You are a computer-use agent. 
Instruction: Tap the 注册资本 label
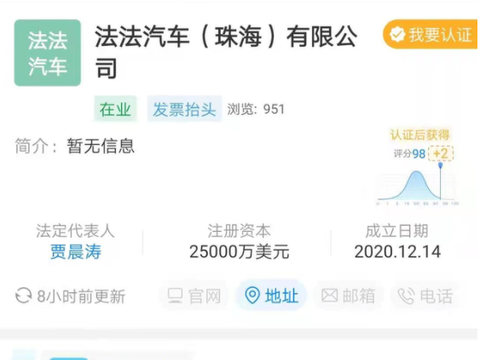coord(239,231)
